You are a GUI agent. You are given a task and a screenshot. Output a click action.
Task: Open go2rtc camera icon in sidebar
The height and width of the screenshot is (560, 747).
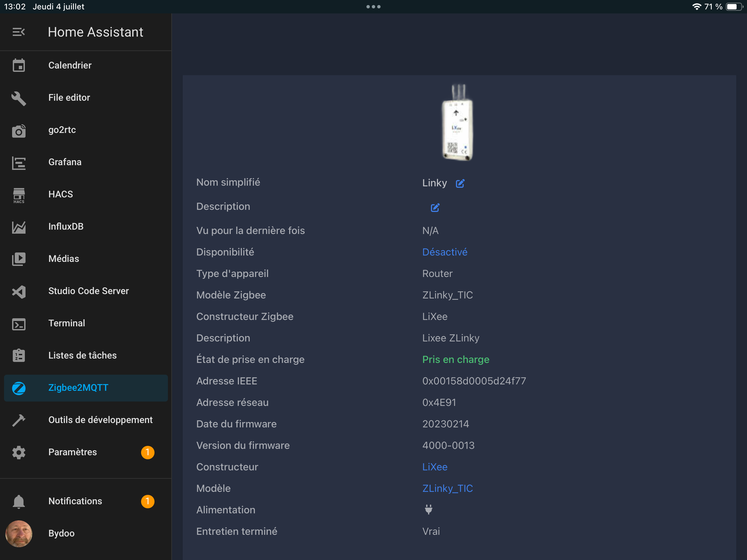[18, 130]
